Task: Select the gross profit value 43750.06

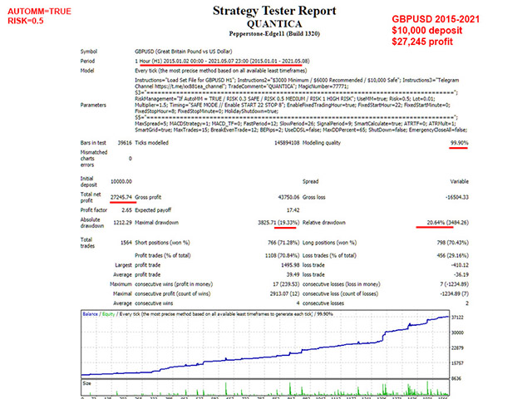Action: [288, 197]
